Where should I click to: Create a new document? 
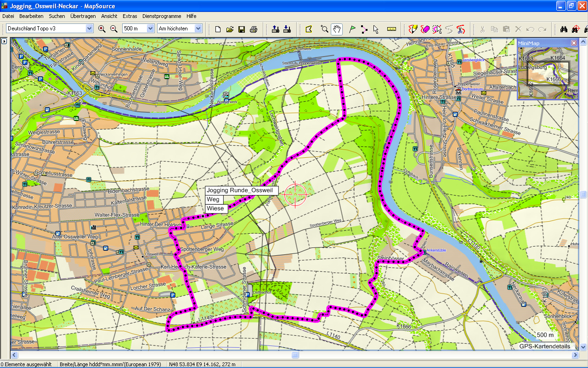(x=218, y=29)
